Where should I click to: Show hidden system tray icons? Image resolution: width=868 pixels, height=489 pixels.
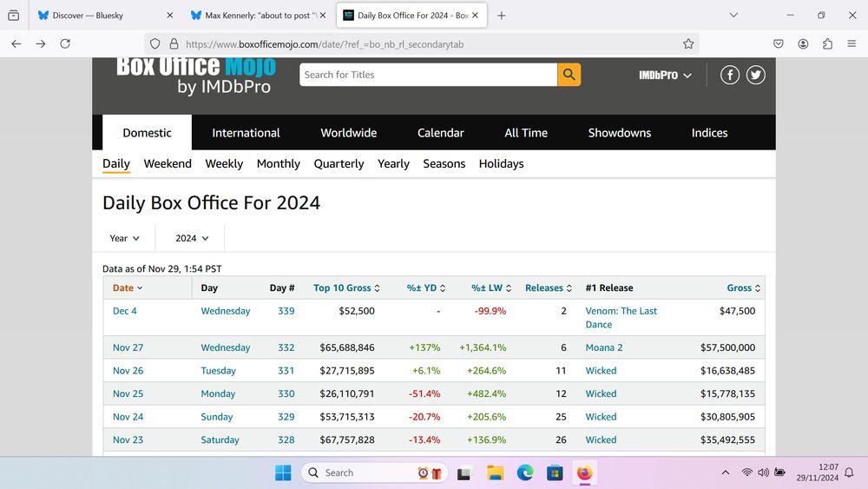(725, 472)
